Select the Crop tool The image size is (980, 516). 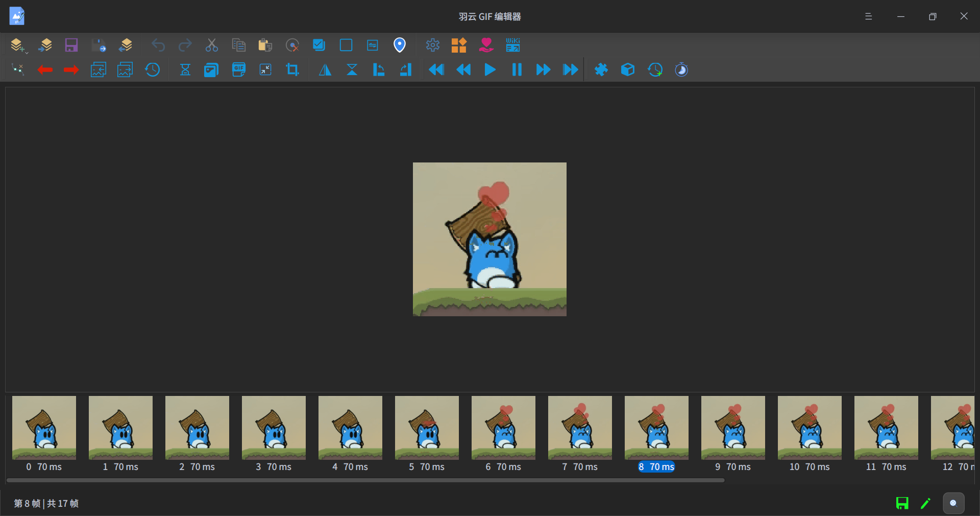pyautogui.click(x=292, y=70)
